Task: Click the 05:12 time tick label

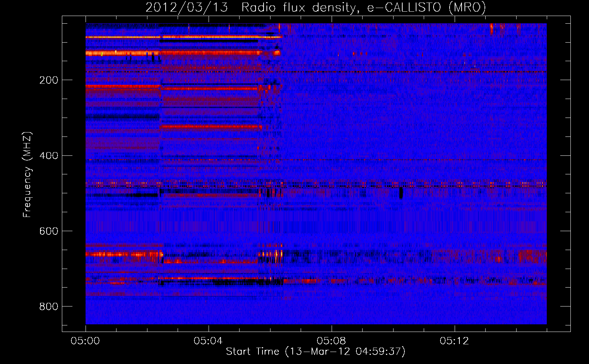Action: click(454, 341)
